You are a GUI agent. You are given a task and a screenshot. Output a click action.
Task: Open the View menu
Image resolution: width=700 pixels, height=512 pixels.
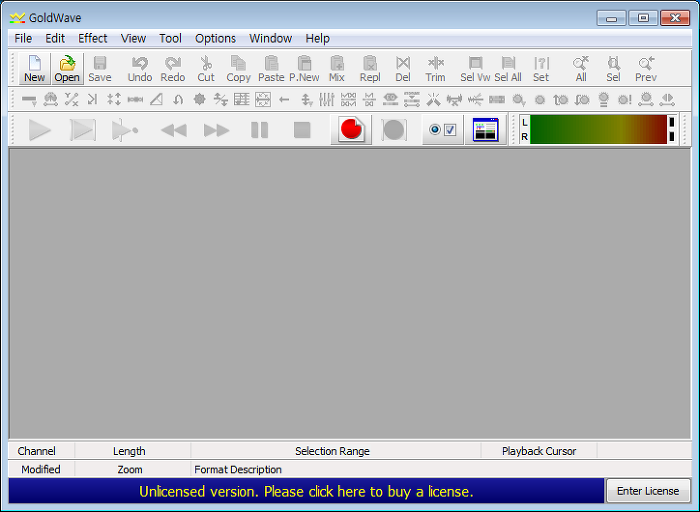click(x=133, y=38)
